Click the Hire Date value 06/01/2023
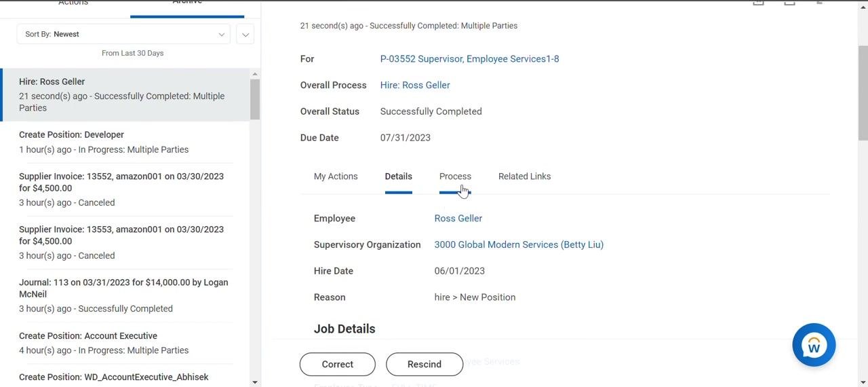Image resolution: width=868 pixels, height=387 pixels. pyautogui.click(x=460, y=271)
